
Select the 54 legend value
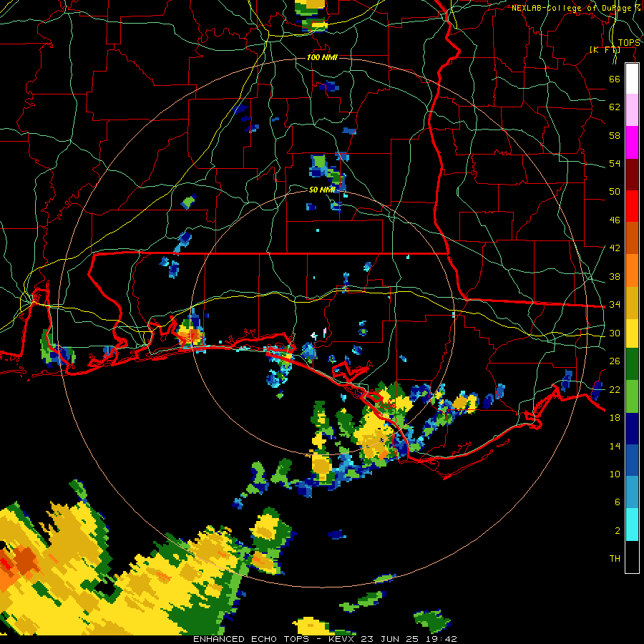tap(615, 163)
